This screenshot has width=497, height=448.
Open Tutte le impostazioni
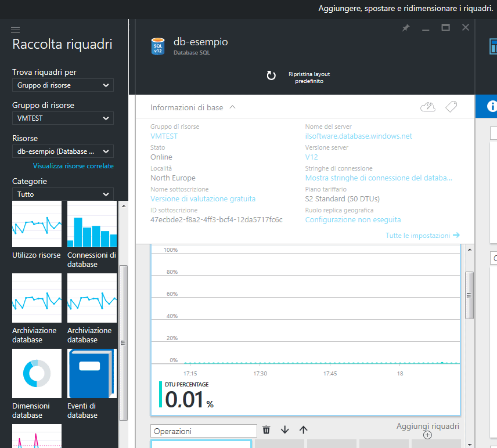[x=422, y=236]
